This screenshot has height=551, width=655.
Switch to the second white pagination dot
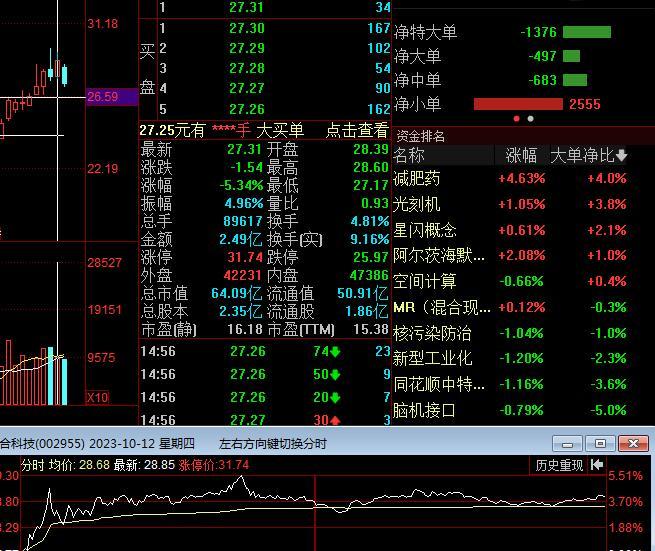pyautogui.click(x=531, y=119)
